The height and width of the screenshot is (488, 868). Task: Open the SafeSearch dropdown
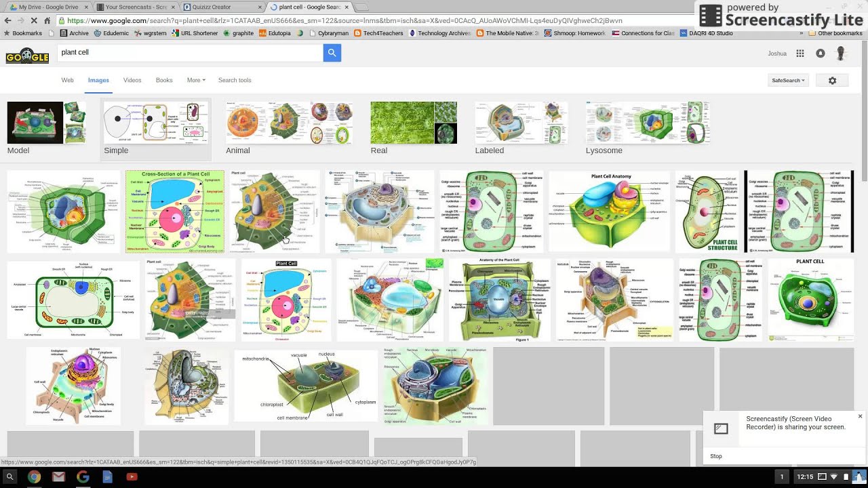tap(788, 81)
